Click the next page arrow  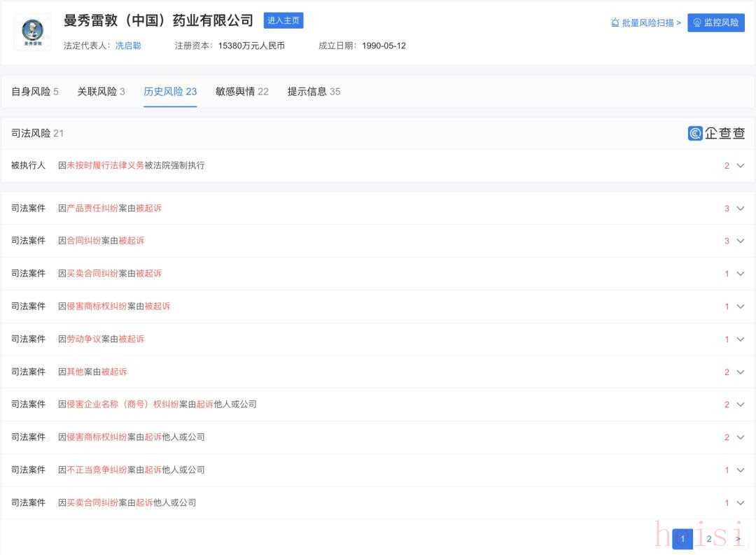point(737,539)
